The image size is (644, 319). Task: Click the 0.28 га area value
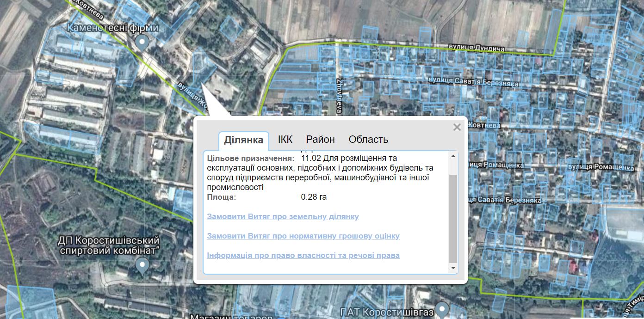click(314, 197)
